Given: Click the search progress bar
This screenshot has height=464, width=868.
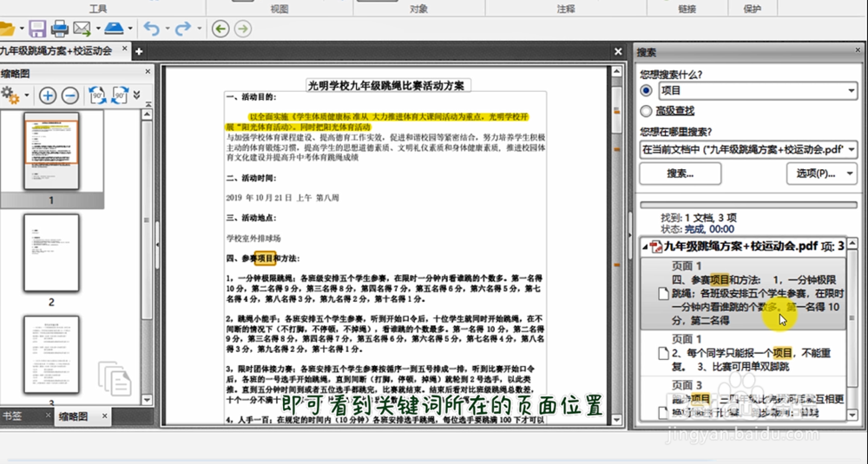Looking at the screenshot, I should [748, 205].
